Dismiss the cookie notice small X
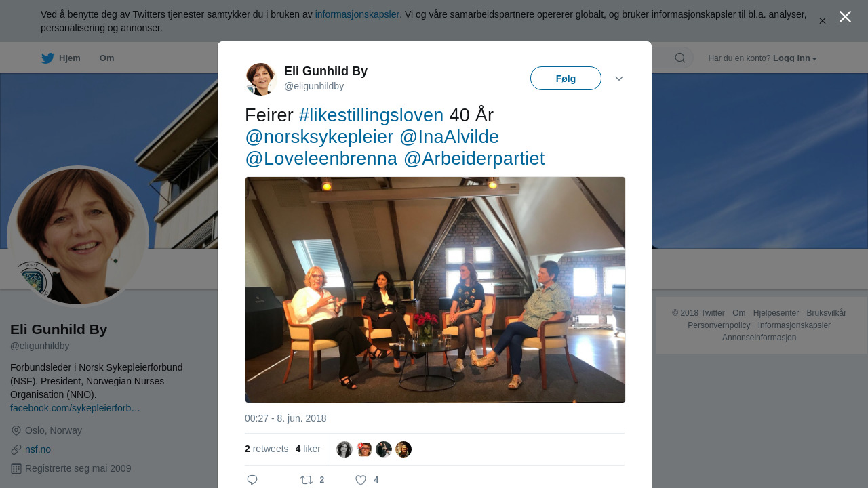Viewport: 868px width, 488px height. [x=822, y=21]
